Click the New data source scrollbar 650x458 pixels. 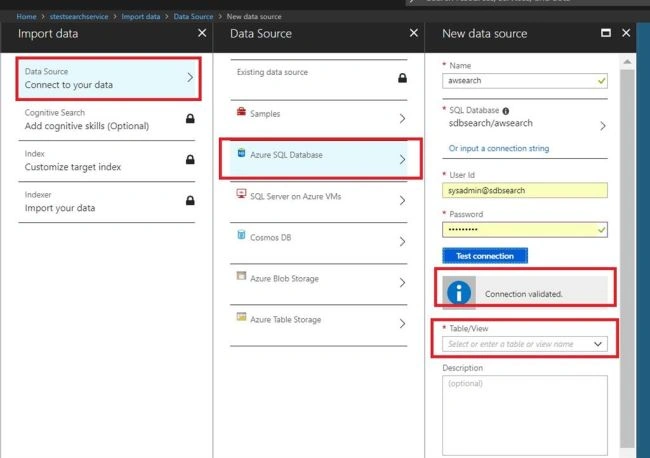(627, 257)
